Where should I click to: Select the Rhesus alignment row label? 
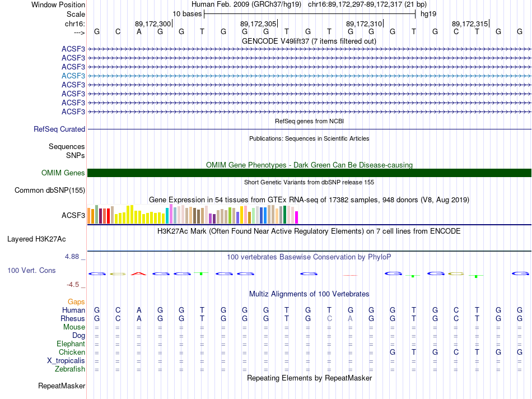point(73,319)
